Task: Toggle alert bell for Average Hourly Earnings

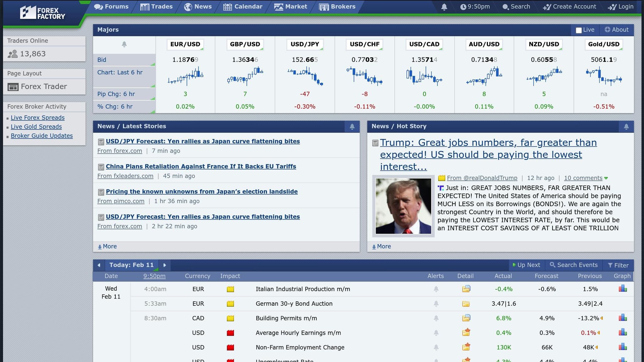Action: (x=436, y=333)
